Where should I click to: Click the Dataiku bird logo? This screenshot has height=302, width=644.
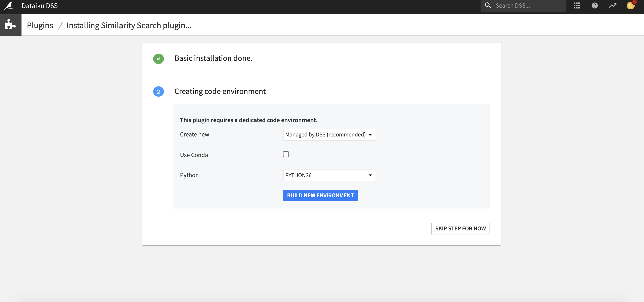pyautogui.click(x=9, y=6)
